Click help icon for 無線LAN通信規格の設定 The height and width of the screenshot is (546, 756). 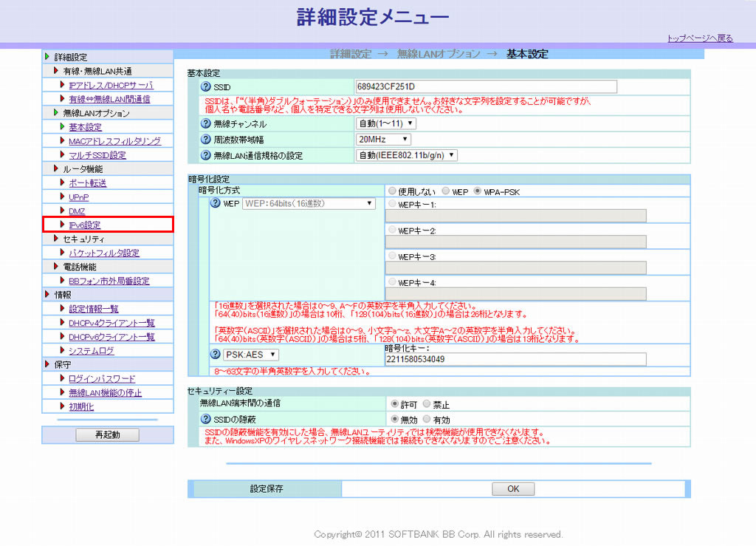pyautogui.click(x=206, y=155)
